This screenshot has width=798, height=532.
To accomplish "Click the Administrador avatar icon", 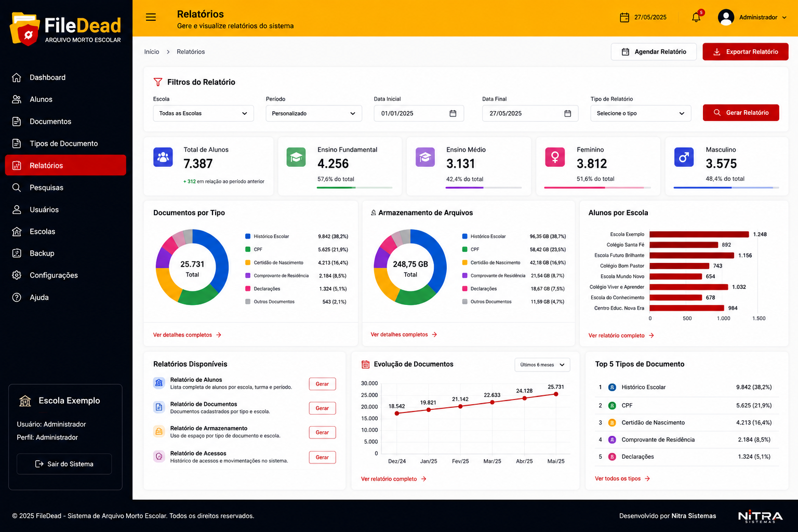I will point(726,17).
